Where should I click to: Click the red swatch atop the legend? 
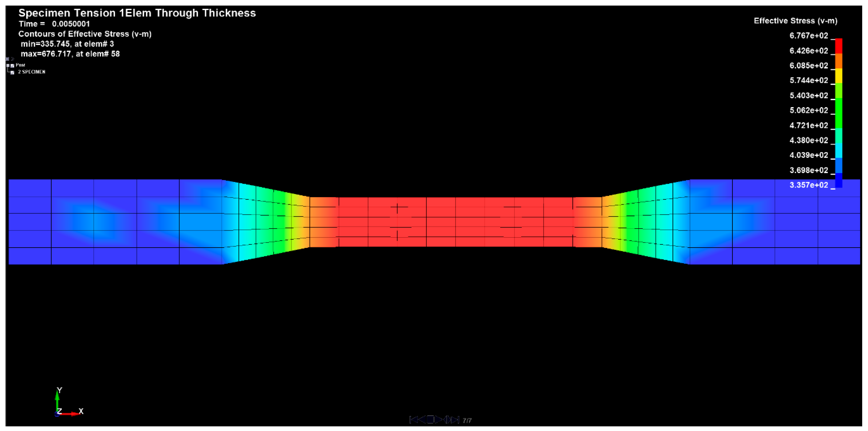point(839,46)
